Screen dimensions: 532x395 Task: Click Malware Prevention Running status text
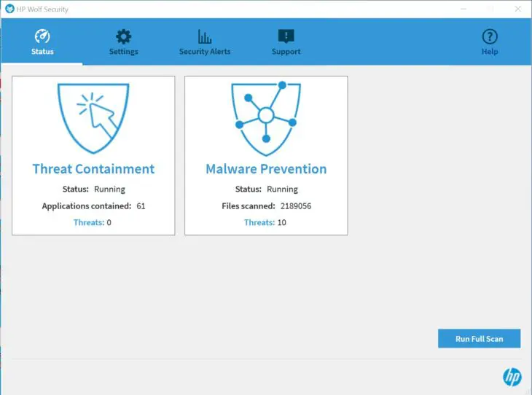tap(282, 189)
